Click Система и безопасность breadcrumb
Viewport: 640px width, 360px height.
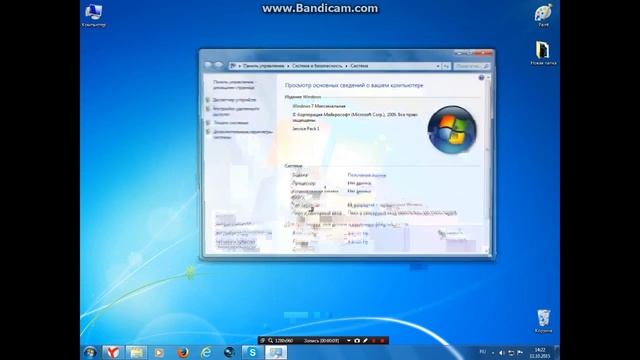317,66
